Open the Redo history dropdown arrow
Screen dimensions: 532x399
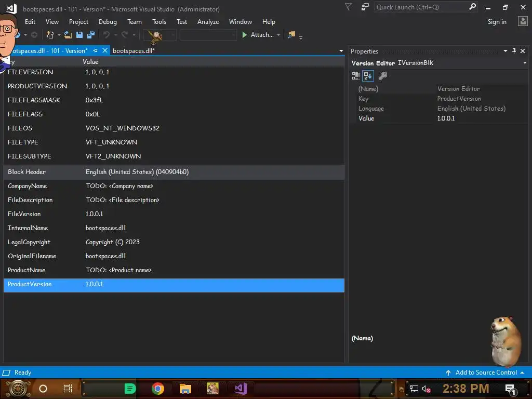click(x=134, y=35)
